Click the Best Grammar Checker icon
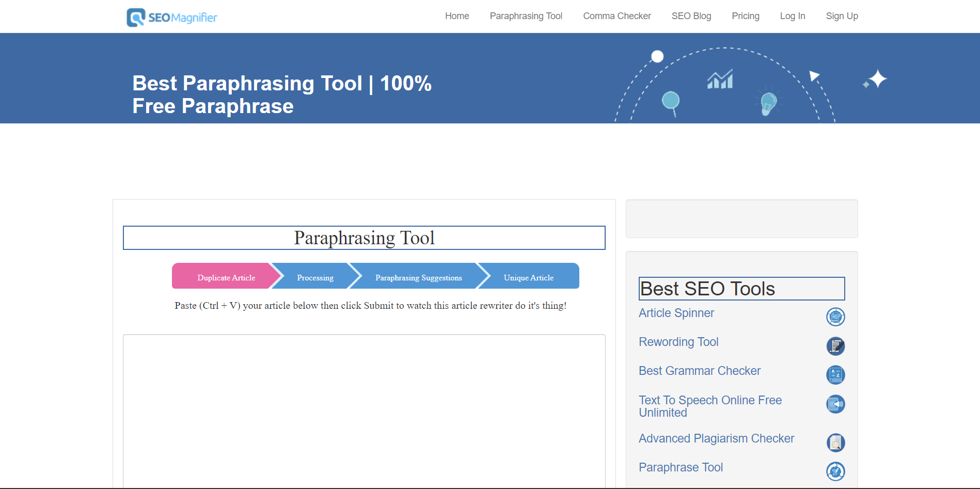The height and width of the screenshot is (489, 980). (835, 374)
